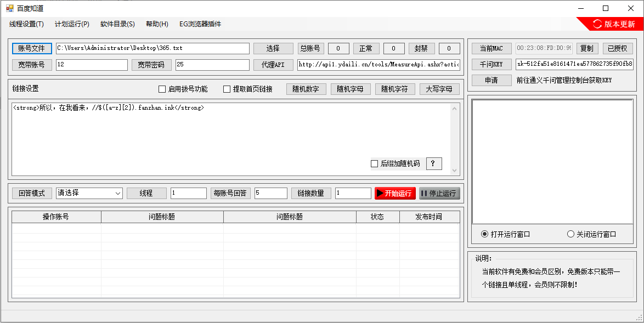The width and height of the screenshot is (644, 323).
Task: Click the 大写字母 button
Action: coord(439,89)
